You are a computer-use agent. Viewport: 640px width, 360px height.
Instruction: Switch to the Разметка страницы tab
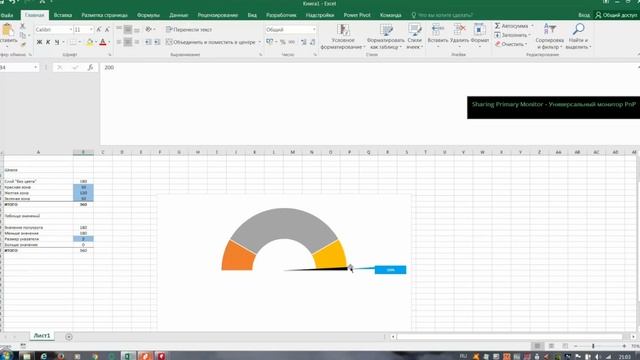104,15
